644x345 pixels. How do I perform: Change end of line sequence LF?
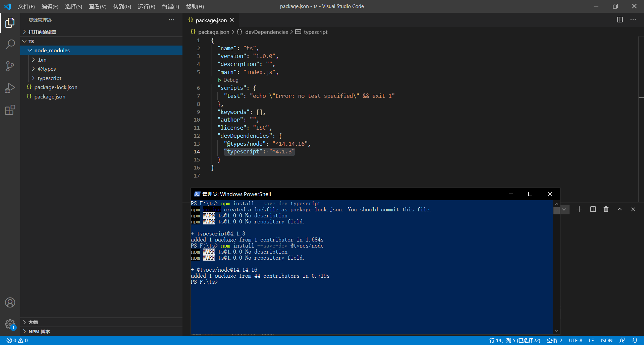(x=591, y=340)
